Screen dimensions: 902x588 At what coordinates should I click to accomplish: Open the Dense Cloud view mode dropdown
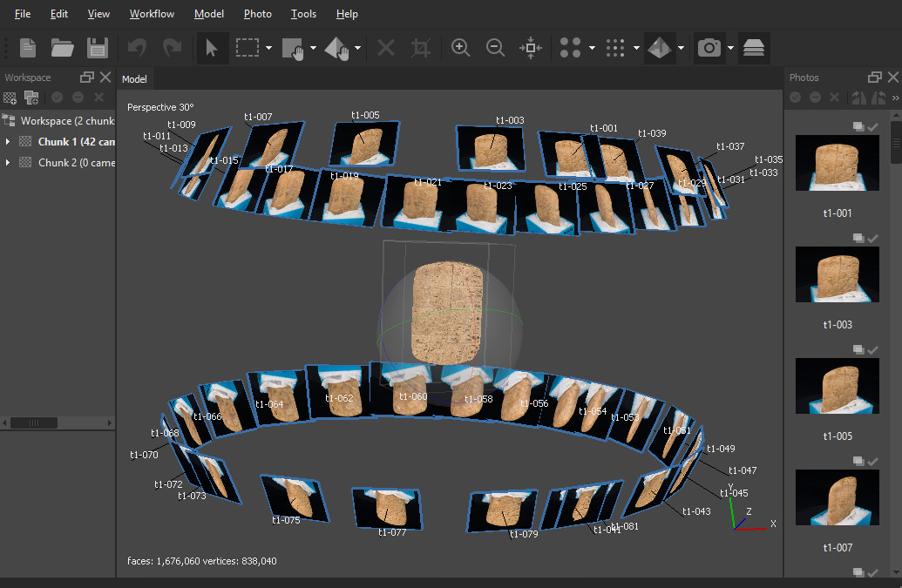coord(636,48)
